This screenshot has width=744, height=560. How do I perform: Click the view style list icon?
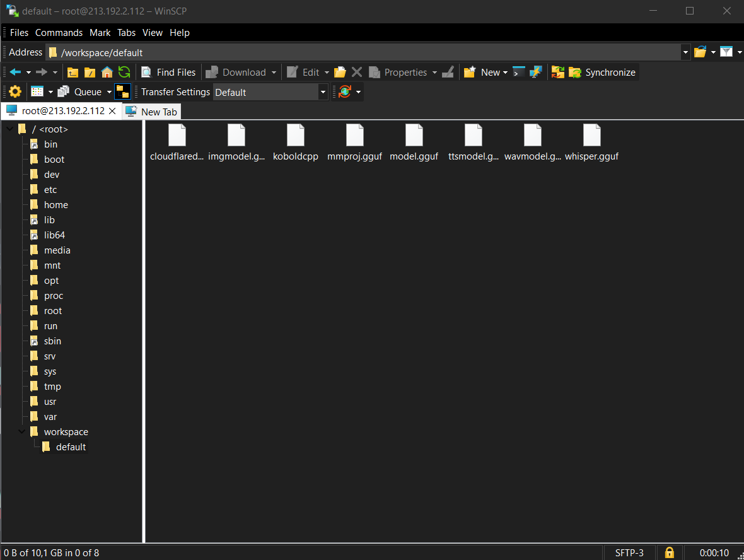(37, 91)
